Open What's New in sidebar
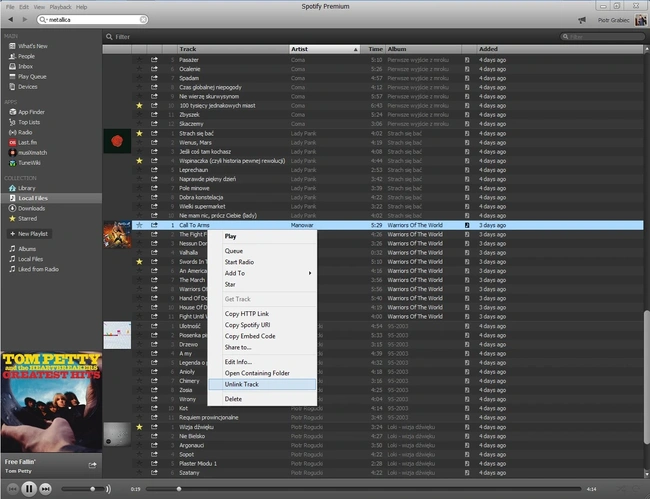Image resolution: width=650 pixels, height=499 pixels. [x=28, y=46]
